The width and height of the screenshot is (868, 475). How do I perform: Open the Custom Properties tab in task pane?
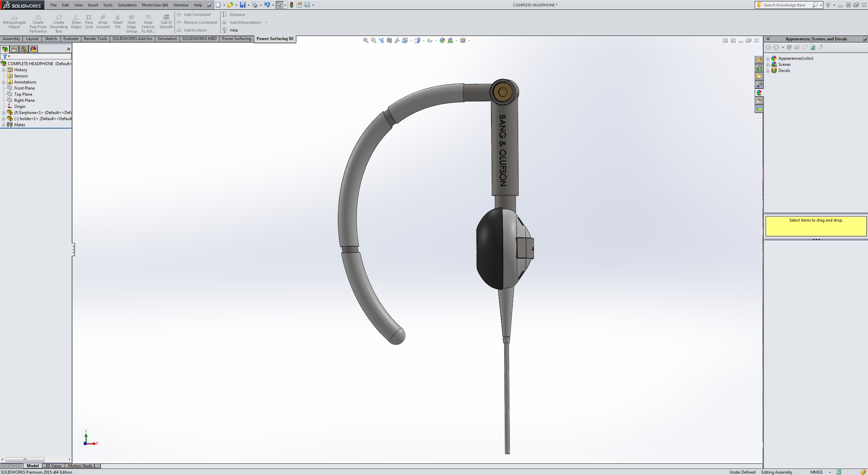pyautogui.click(x=759, y=101)
